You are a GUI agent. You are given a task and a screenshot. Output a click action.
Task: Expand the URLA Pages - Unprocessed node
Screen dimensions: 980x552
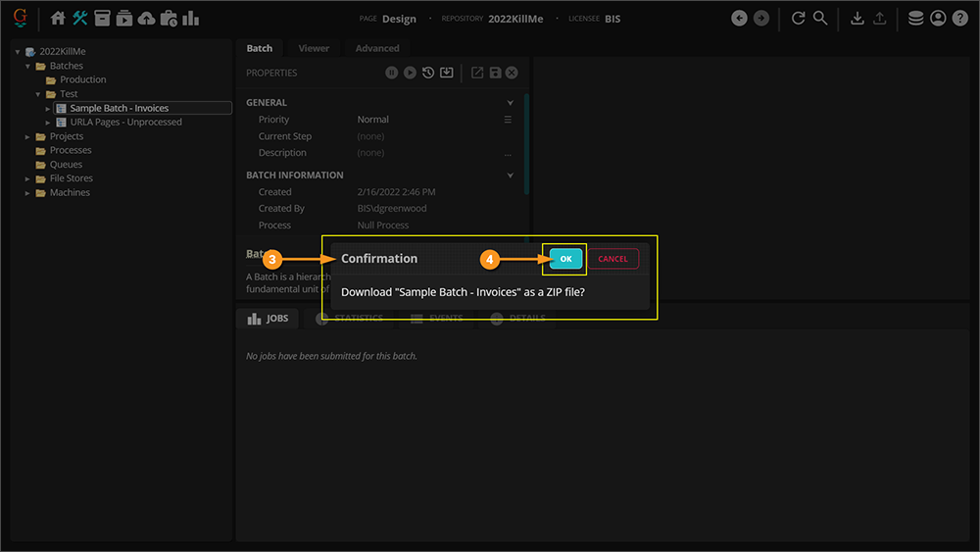47,123
